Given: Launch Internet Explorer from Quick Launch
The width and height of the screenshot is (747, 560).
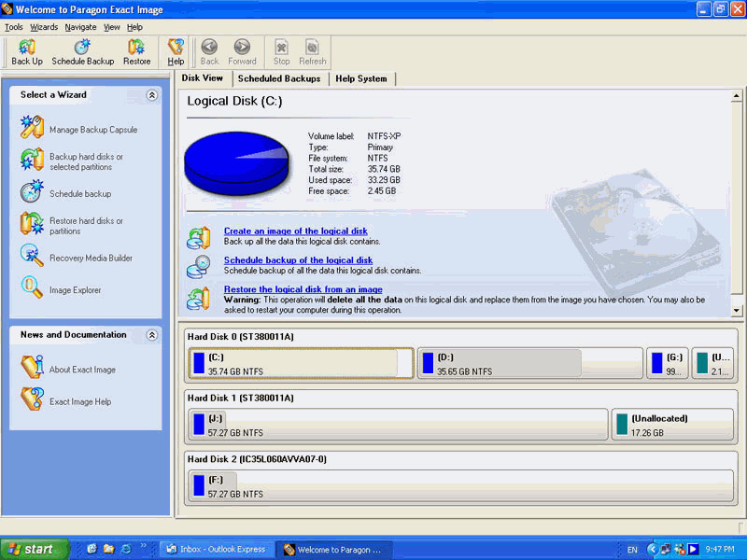Looking at the screenshot, I should pyautogui.click(x=126, y=549).
